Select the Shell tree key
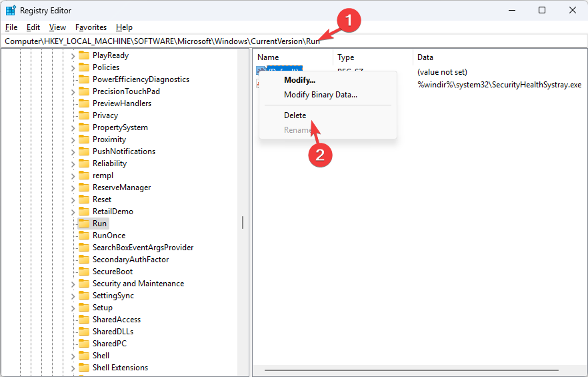 pyautogui.click(x=101, y=356)
